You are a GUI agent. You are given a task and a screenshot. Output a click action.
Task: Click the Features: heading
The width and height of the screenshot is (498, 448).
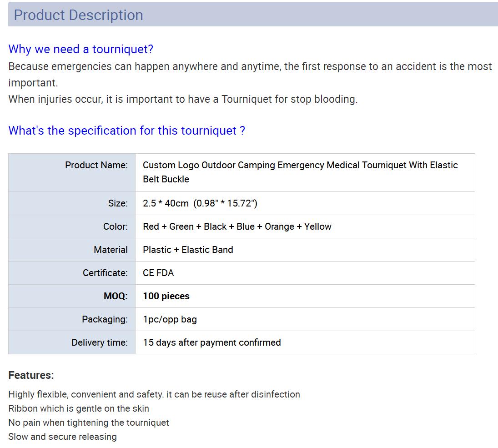coord(31,375)
